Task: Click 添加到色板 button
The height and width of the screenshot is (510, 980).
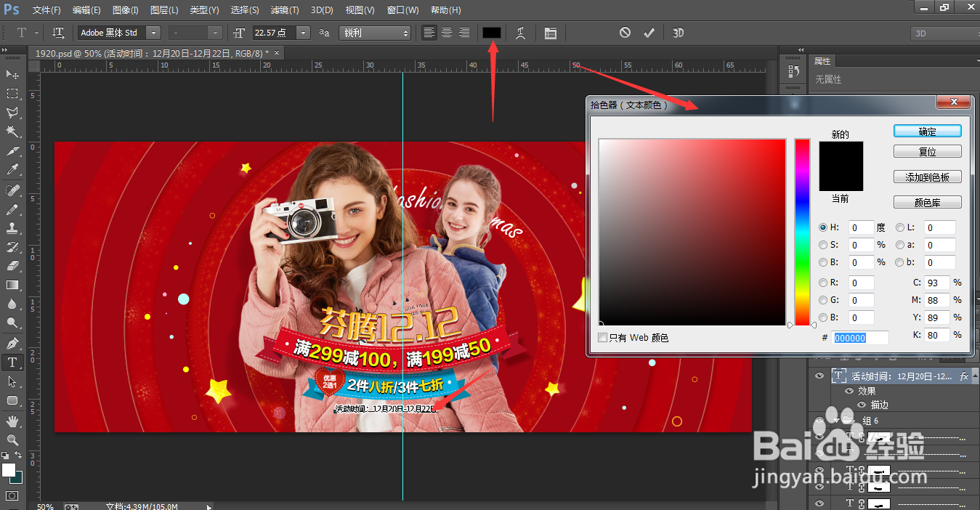Action: 928,177
